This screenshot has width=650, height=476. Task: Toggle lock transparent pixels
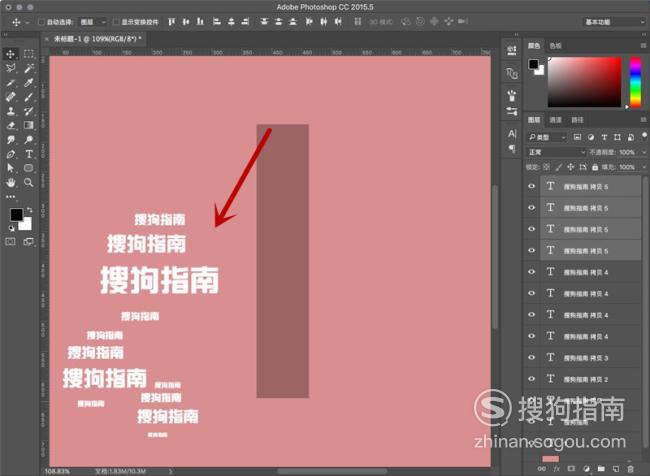[547, 167]
